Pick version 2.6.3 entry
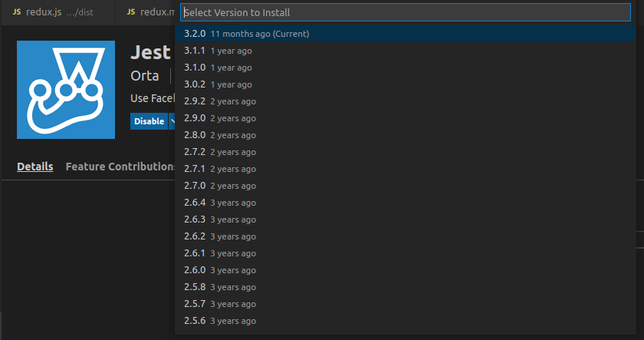This screenshot has height=340, width=644. click(x=406, y=220)
